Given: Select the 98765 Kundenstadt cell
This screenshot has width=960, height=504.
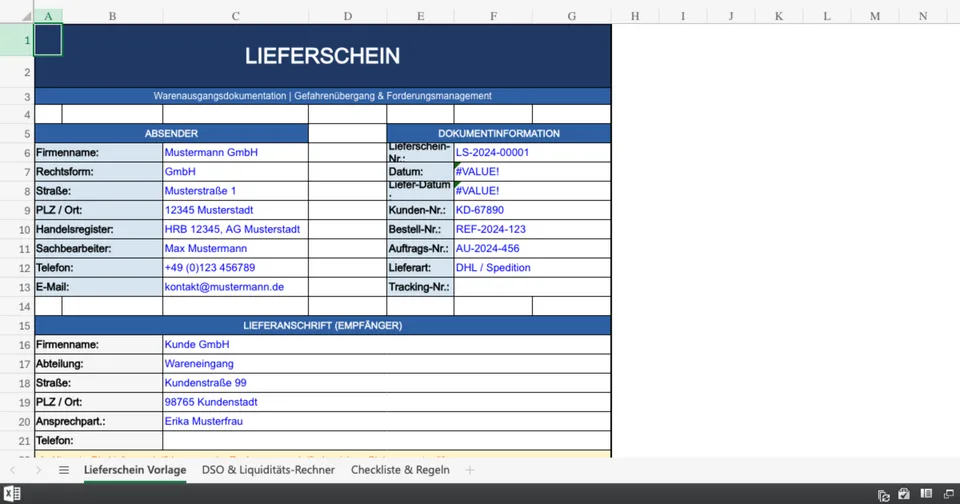Looking at the screenshot, I should tap(386, 402).
